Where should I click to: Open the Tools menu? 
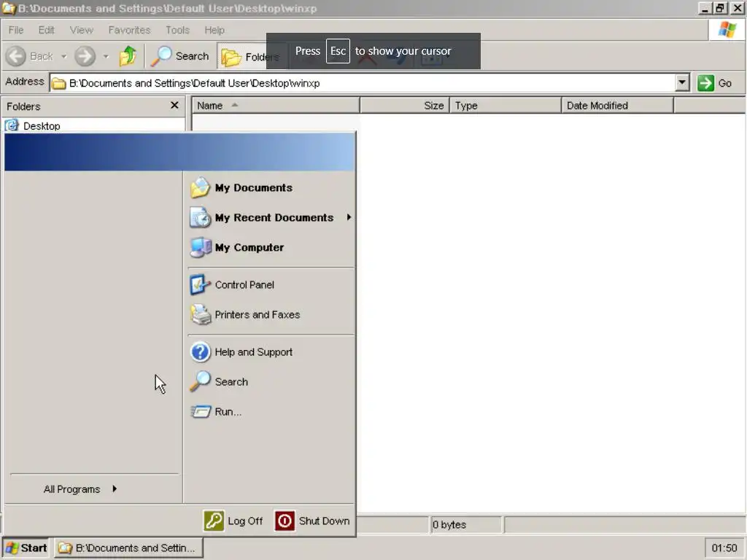178,30
